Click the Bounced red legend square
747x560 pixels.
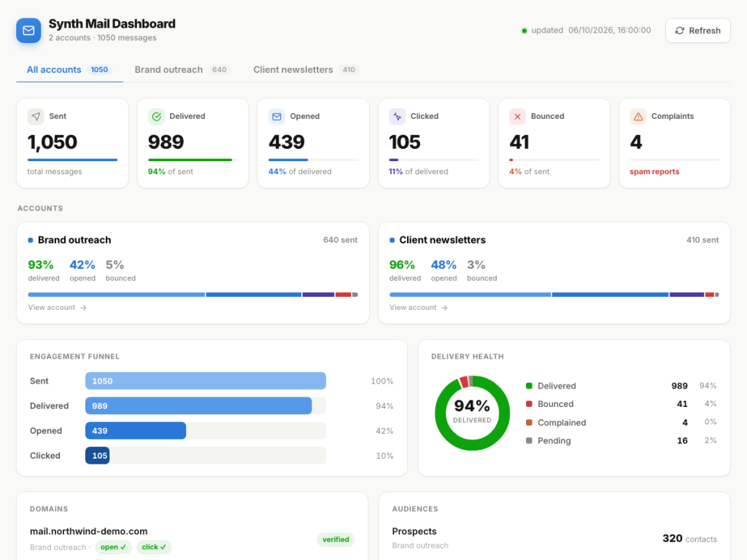pos(529,404)
